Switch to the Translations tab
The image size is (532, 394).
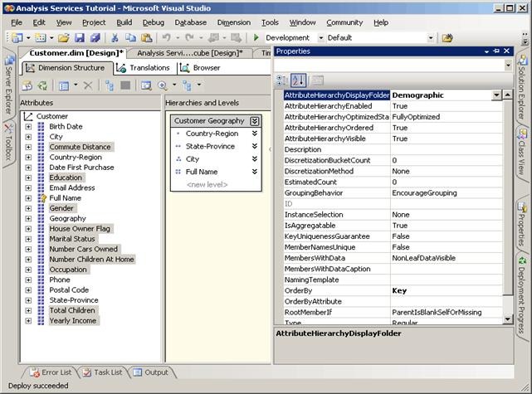click(144, 68)
